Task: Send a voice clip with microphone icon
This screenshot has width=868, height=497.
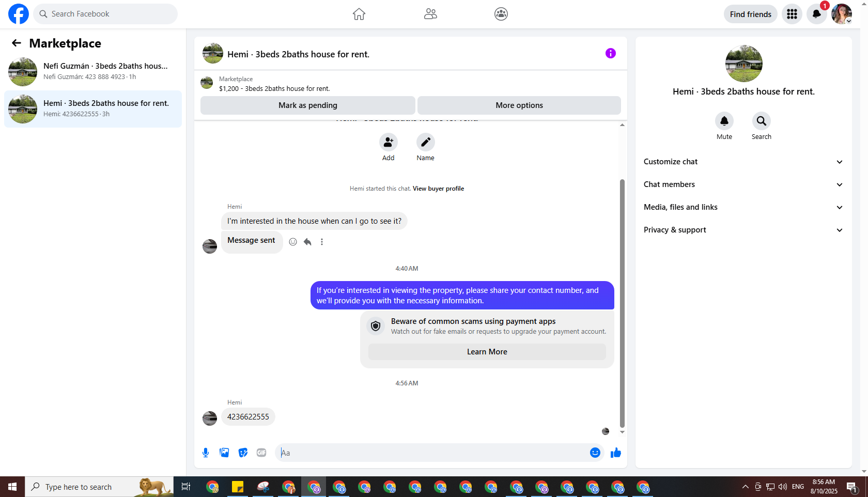Action: pyautogui.click(x=206, y=453)
